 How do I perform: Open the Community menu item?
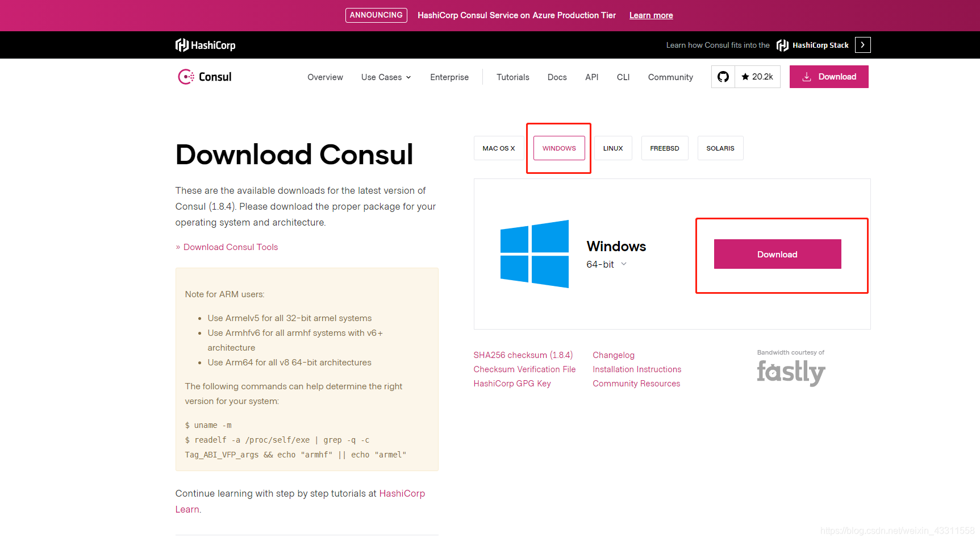(x=670, y=77)
